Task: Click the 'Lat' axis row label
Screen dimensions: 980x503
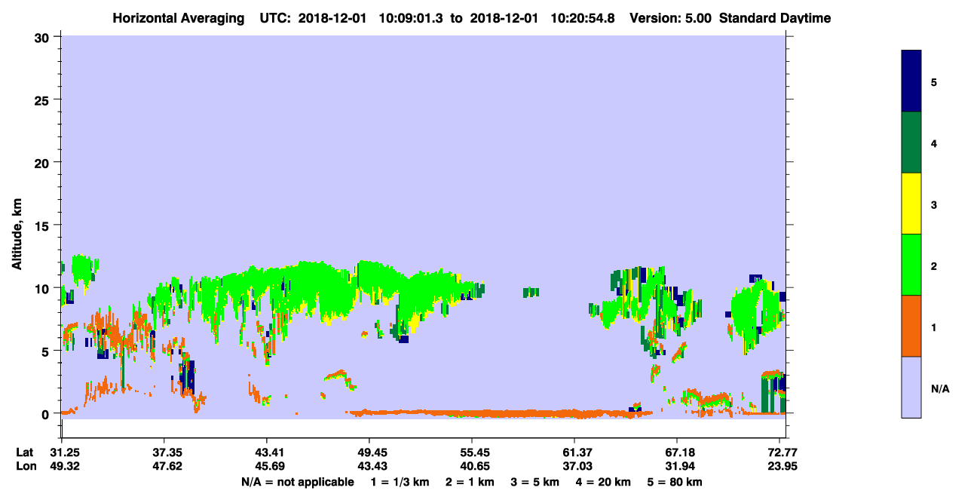Action: 25,452
